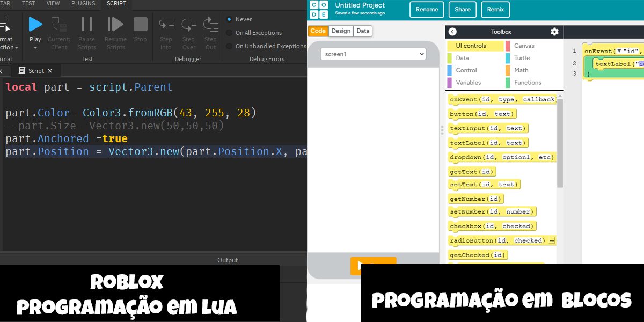Image resolution: width=644 pixels, height=322 pixels.
Task: Click the Current: Client icon
Action: pos(58,24)
